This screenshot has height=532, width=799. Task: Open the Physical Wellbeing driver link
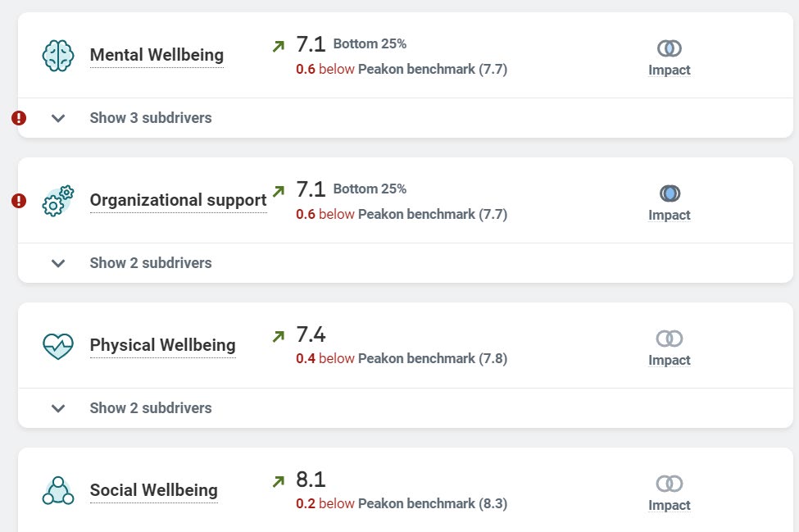(x=162, y=345)
